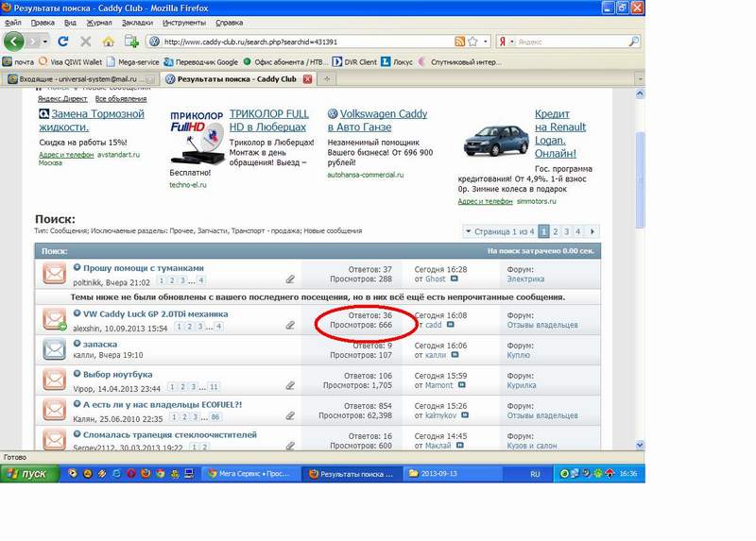Open the 'Переводчик Google' bookmark
Viewport: 756px width, 541px height.
coord(201,62)
